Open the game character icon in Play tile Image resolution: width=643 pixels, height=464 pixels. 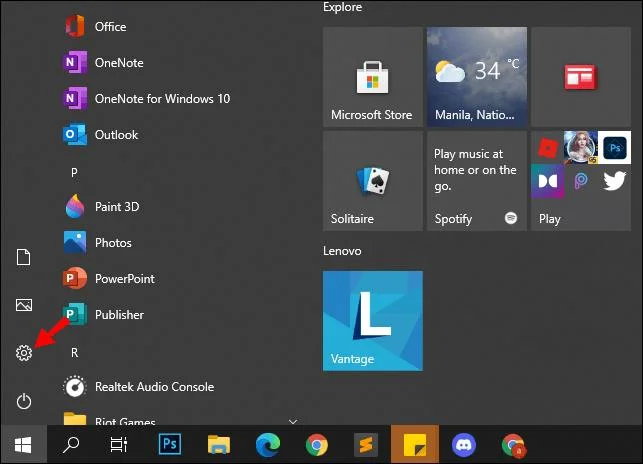click(581, 148)
